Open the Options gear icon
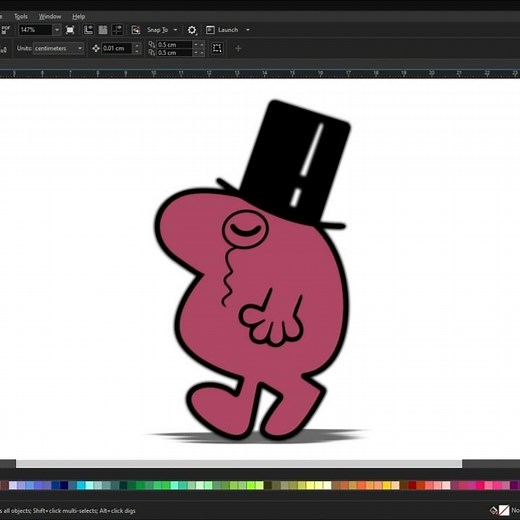Screen dimensions: 520x520 tap(192, 30)
